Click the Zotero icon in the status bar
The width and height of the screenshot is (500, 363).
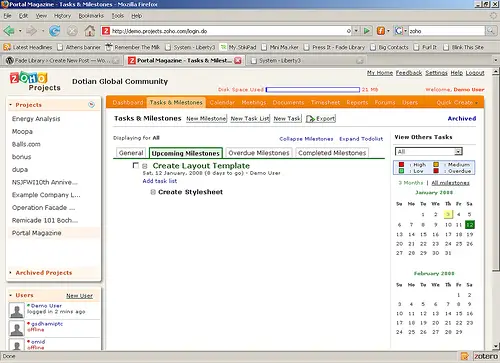(x=486, y=356)
